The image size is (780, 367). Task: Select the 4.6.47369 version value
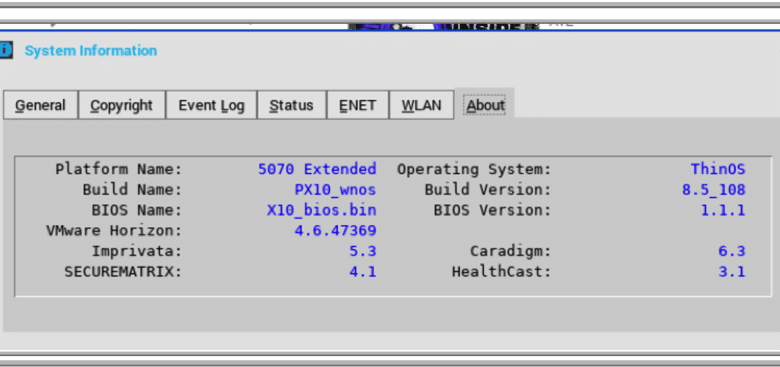[x=335, y=230]
